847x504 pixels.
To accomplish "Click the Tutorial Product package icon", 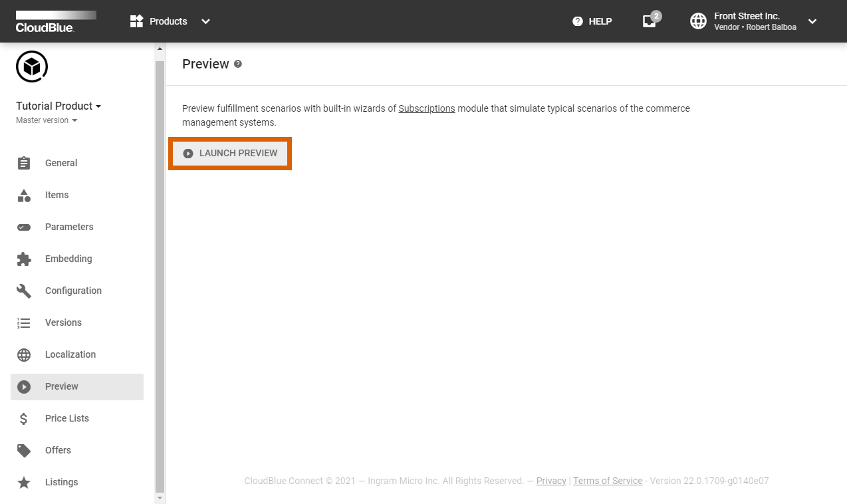I will pos(31,66).
